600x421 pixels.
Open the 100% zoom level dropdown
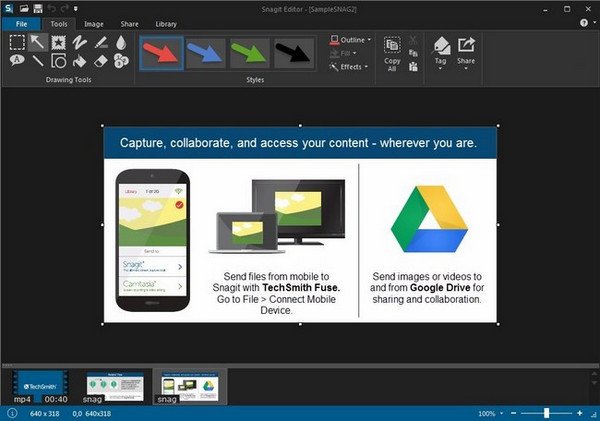(491, 413)
